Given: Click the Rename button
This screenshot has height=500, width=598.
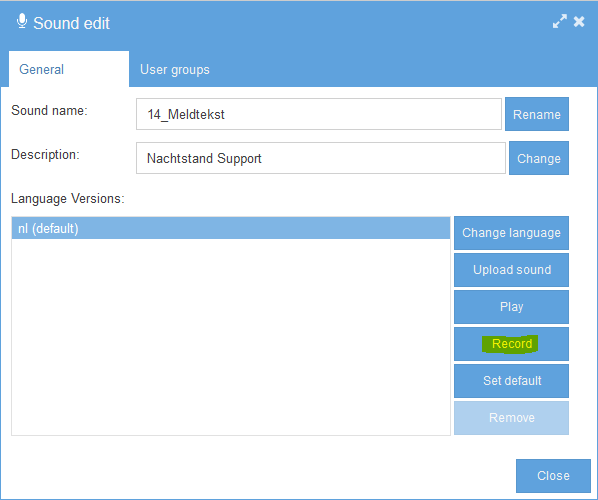Looking at the screenshot, I should click(x=537, y=114).
